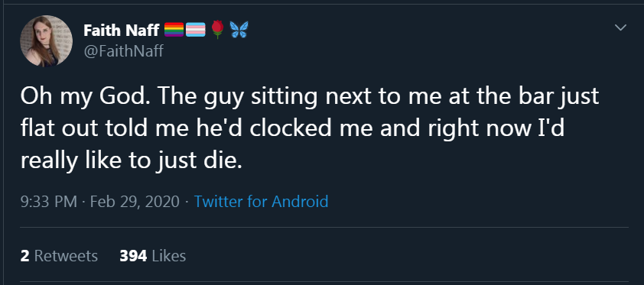Click the Feb 29, 2020 date

135,202
